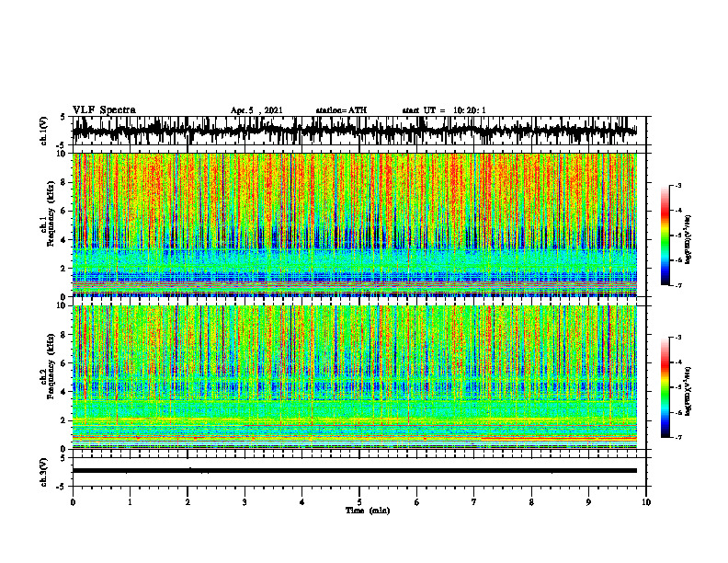Screen dimensions: 728x563
Task: Click the "station=ATH" header label
Action: click(x=341, y=110)
